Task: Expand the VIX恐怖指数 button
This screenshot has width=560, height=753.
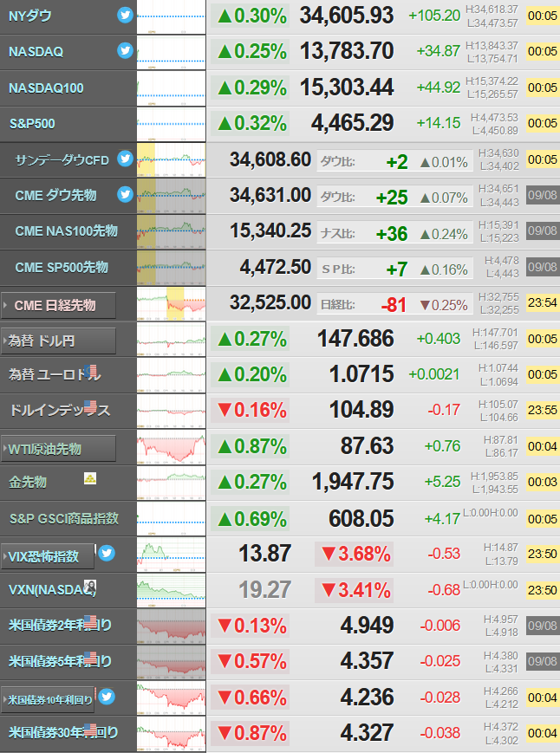Action: pyautogui.click(x=48, y=556)
